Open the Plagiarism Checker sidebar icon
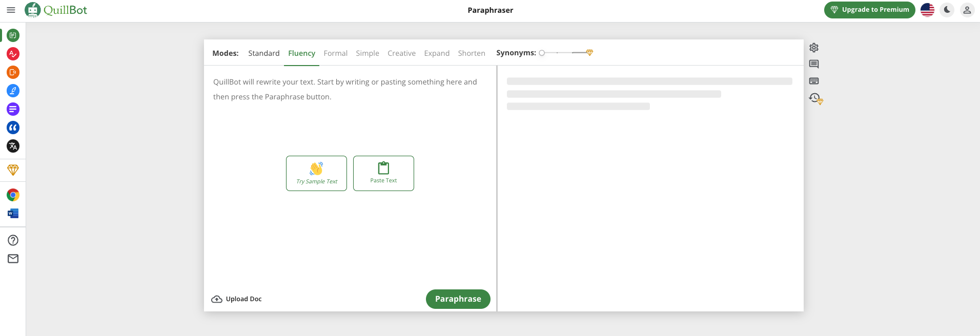The width and height of the screenshot is (980, 336). click(x=13, y=72)
